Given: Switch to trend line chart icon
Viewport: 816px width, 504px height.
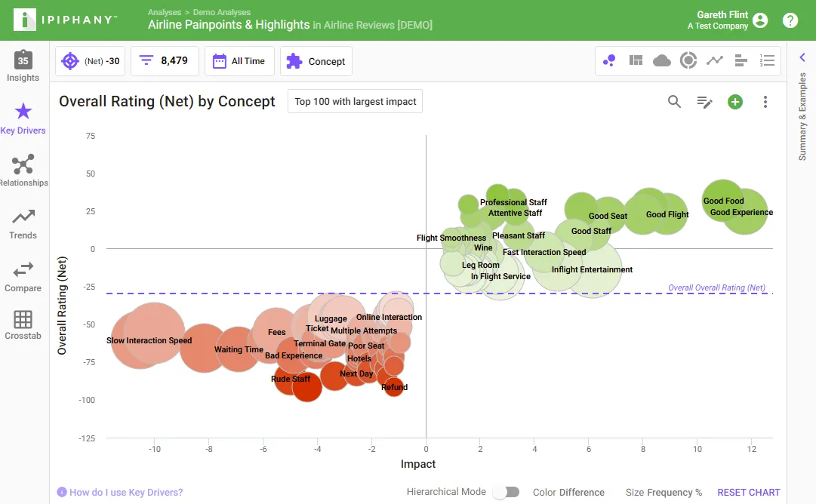Looking at the screenshot, I should click(715, 61).
